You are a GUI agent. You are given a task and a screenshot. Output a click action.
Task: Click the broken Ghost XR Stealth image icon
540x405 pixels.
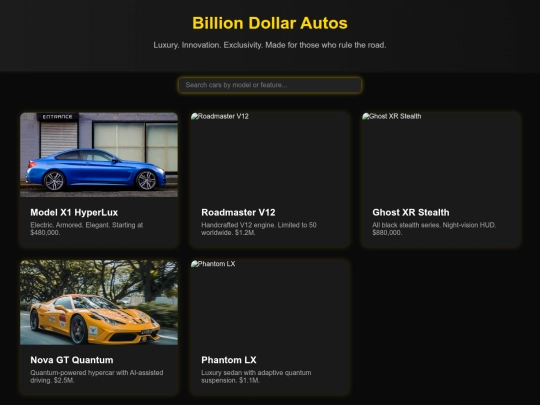pos(365,116)
